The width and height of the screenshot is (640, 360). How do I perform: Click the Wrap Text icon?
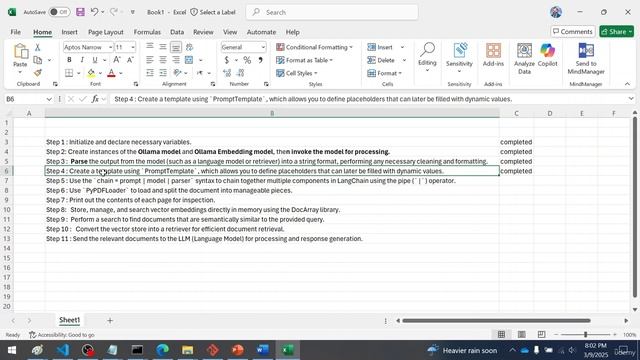(189, 47)
